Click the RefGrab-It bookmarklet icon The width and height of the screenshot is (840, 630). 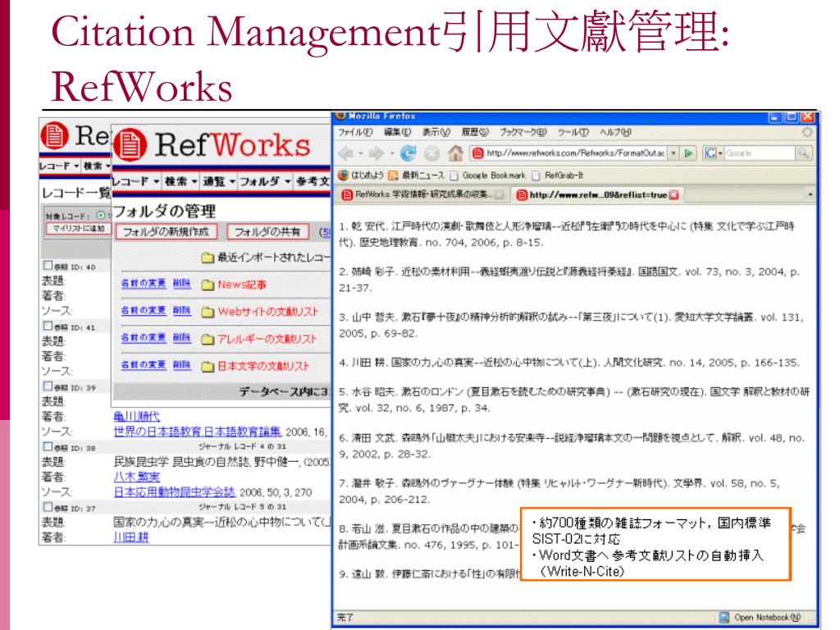pyautogui.click(x=536, y=176)
